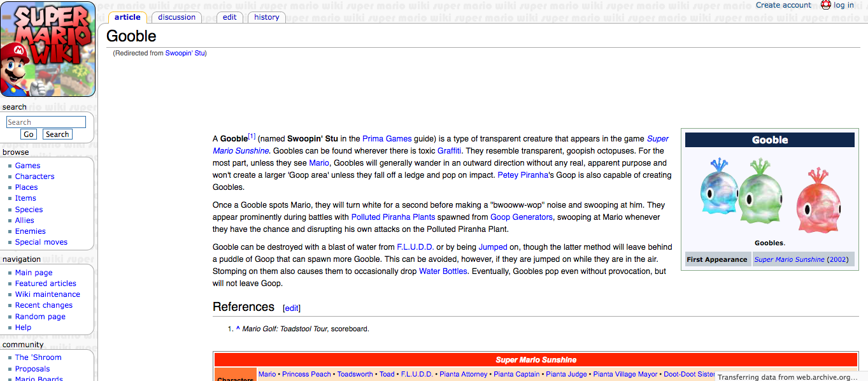
Task: Open the discussion tab
Action: [x=176, y=17]
